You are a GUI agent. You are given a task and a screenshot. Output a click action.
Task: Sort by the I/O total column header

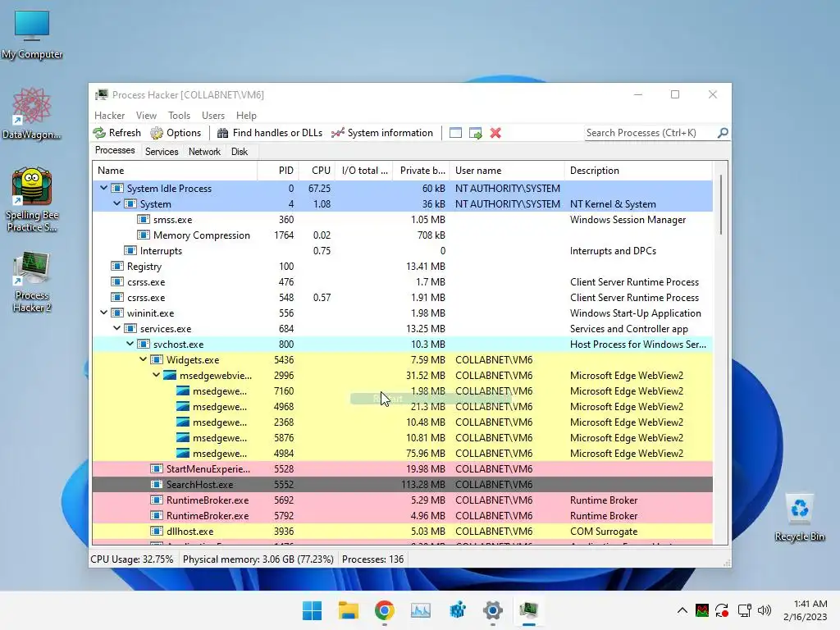[x=364, y=171]
